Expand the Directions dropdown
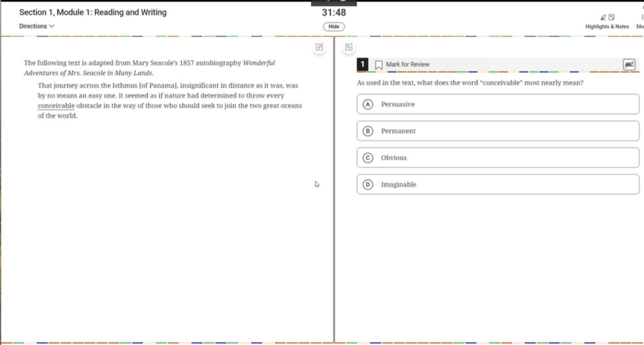This screenshot has width=644, height=345. 36,26
